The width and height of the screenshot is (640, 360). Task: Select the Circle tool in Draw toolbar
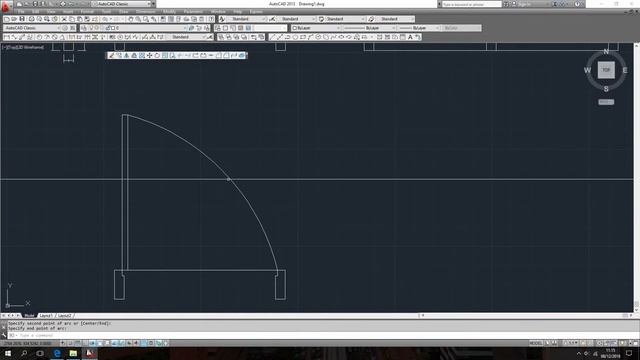(318, 37)
